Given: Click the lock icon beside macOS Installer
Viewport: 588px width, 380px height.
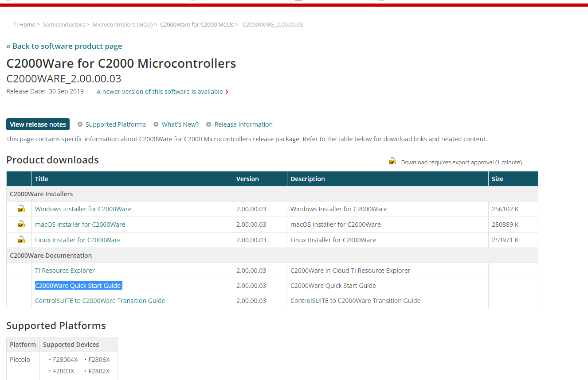Looking at the screenshot, I should coord(21,224).
